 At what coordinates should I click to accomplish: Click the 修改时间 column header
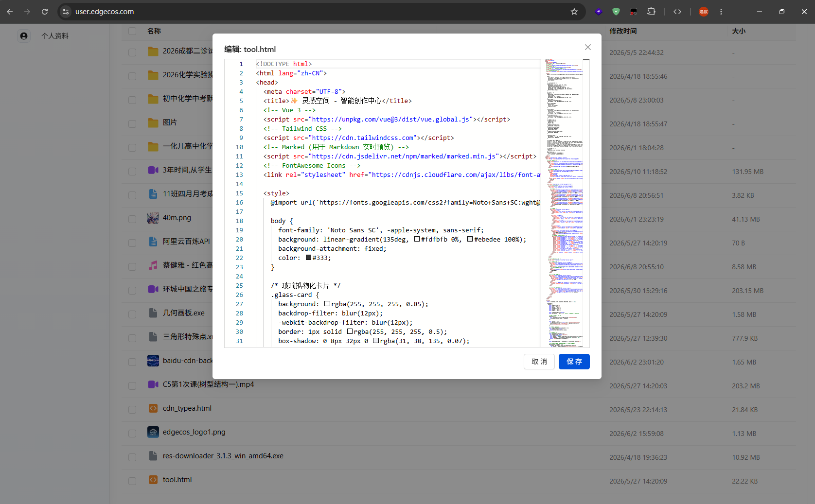point(623,31)
